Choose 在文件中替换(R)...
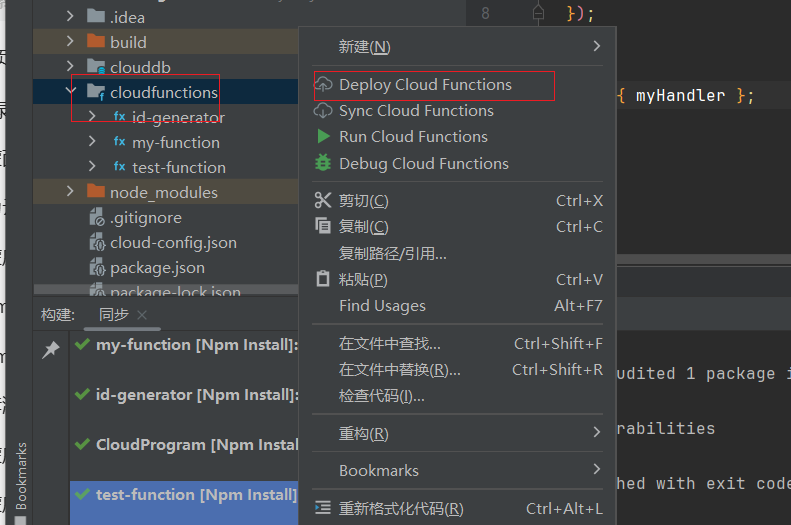The image size is (791, 525). tap(458, 370)
